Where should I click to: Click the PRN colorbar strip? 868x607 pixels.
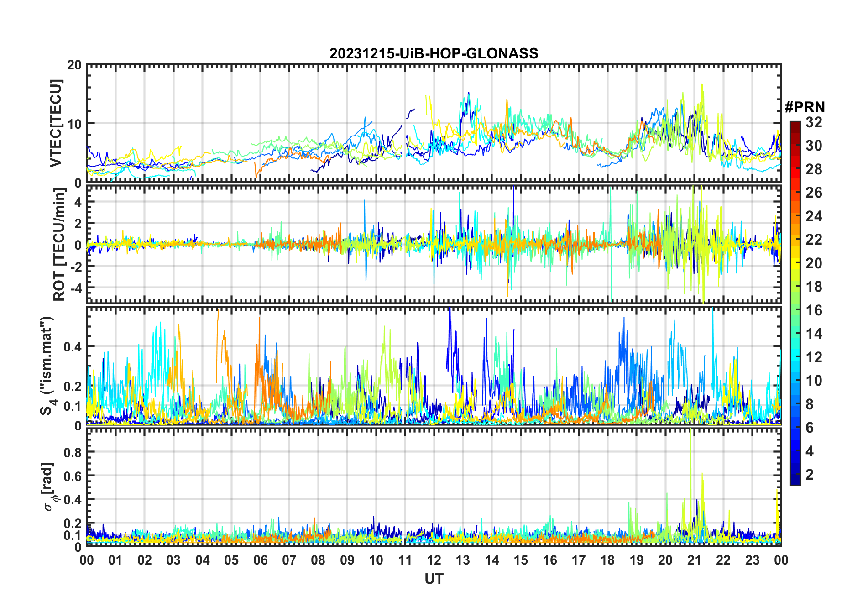pos(795,303)
